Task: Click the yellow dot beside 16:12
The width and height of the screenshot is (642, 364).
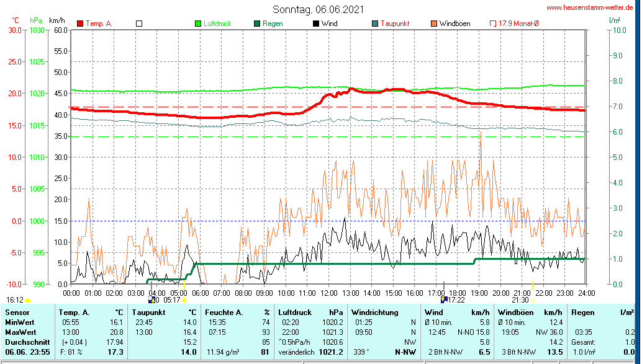Action: [x=28, y=300]
